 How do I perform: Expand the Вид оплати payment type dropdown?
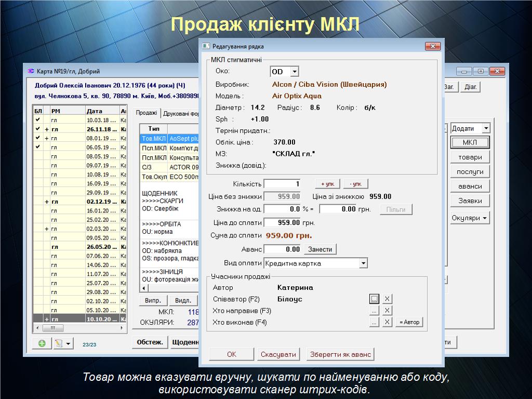[x=363, y=263]
